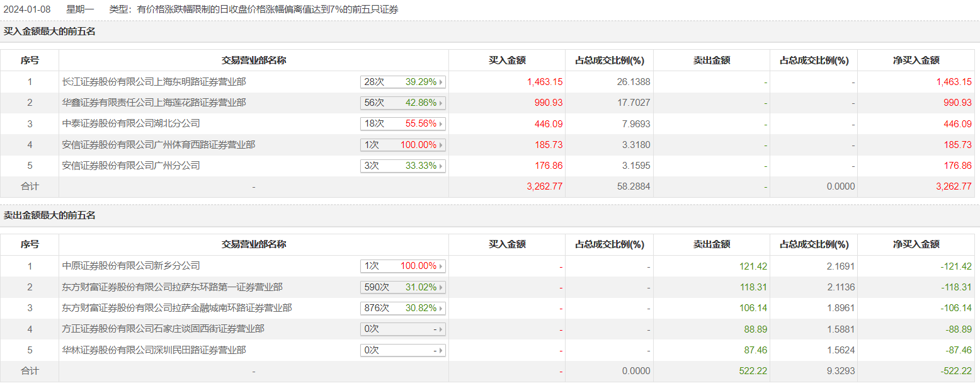Expand the 1次 stats box for 中原证券新乡分公司
The image size is (980, 388).
click(402, 266)
